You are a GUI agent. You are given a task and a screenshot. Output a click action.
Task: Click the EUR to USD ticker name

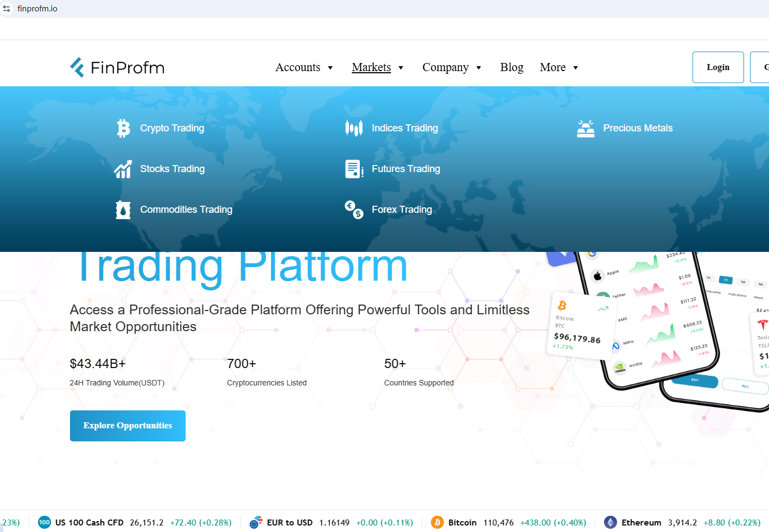pyautogui.click(x=290, y=523)
